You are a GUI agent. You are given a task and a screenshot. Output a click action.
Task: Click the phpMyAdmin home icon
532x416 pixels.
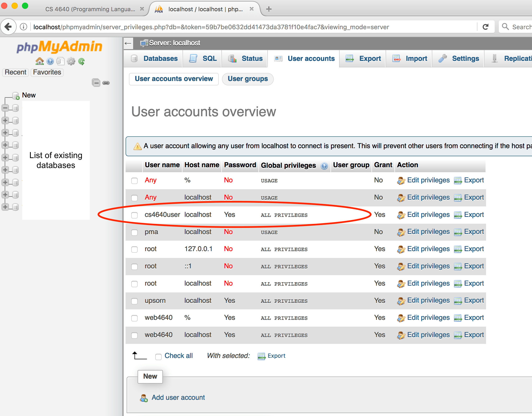point(40,61)
